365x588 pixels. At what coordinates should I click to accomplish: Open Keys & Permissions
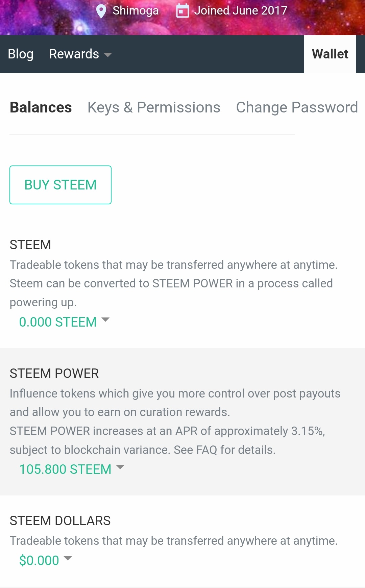pos(154,107)
